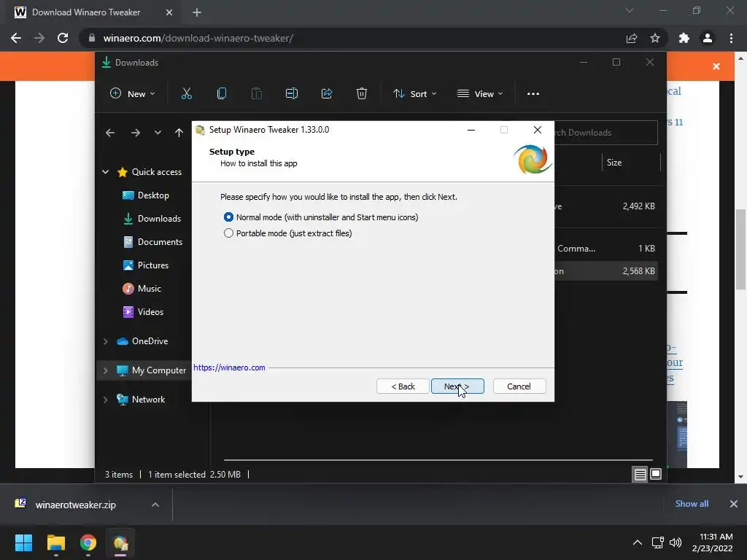This screenshot has height=560, width=747.
Task: Cancel the Winaero Tweaker setup
Action: coord(519,386)
